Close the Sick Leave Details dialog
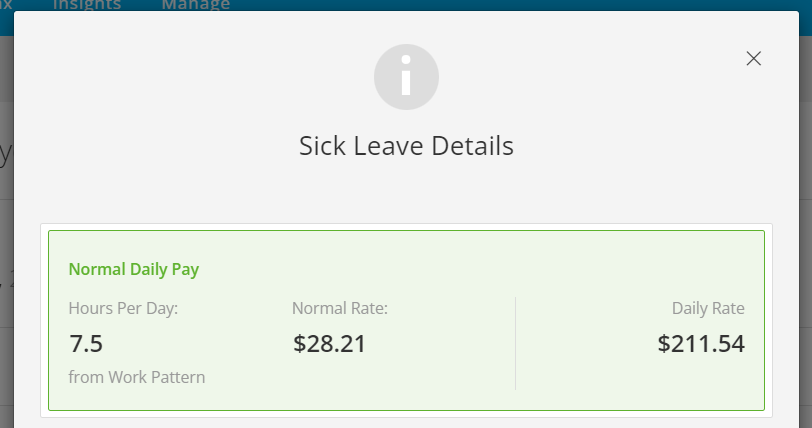The height and width of the screenshot is (428, 812). 753,59
